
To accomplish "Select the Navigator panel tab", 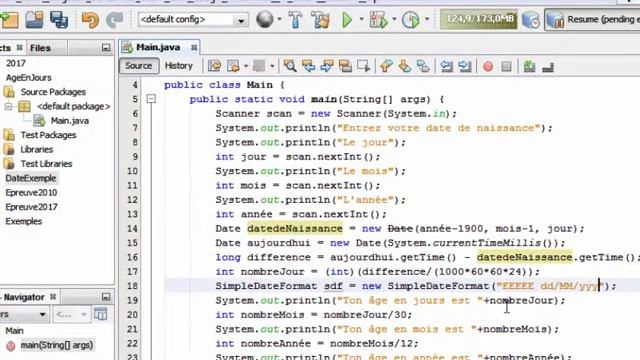I will click(24, 297).
